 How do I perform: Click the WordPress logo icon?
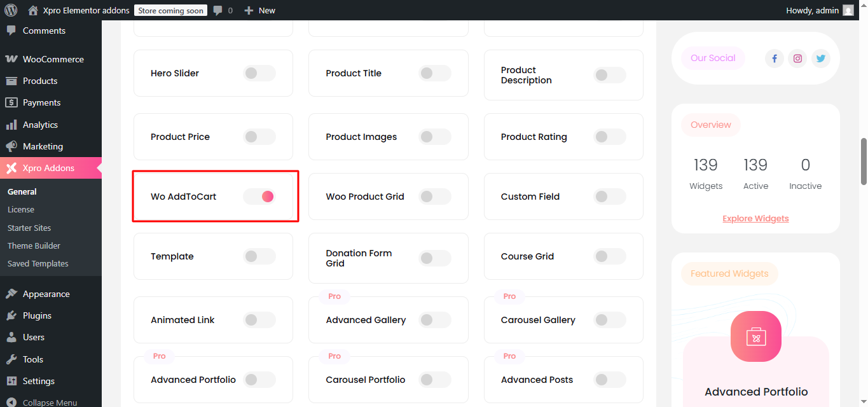11,10
